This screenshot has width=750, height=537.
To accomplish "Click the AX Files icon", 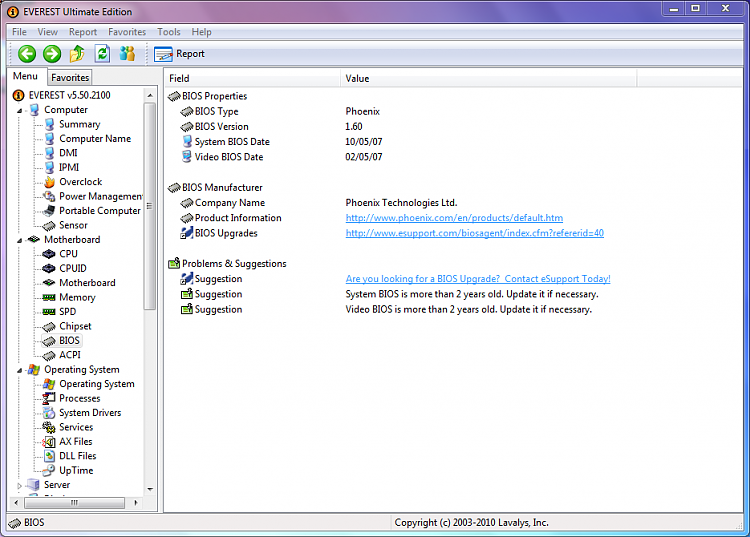I will pos(49,442).
